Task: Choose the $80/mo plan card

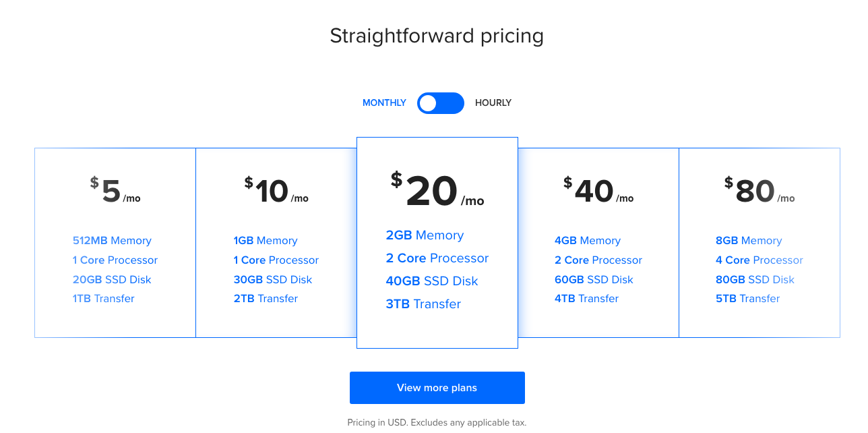Action: (759, 243)
